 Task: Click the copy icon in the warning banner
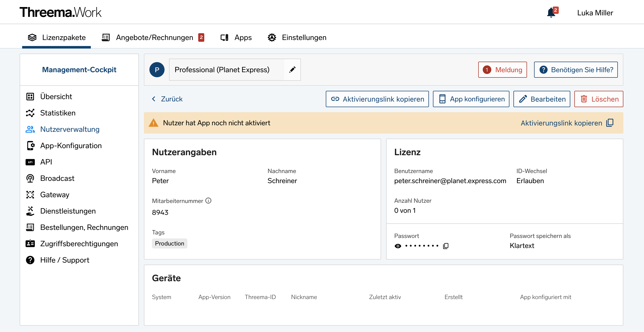(610, 123)
